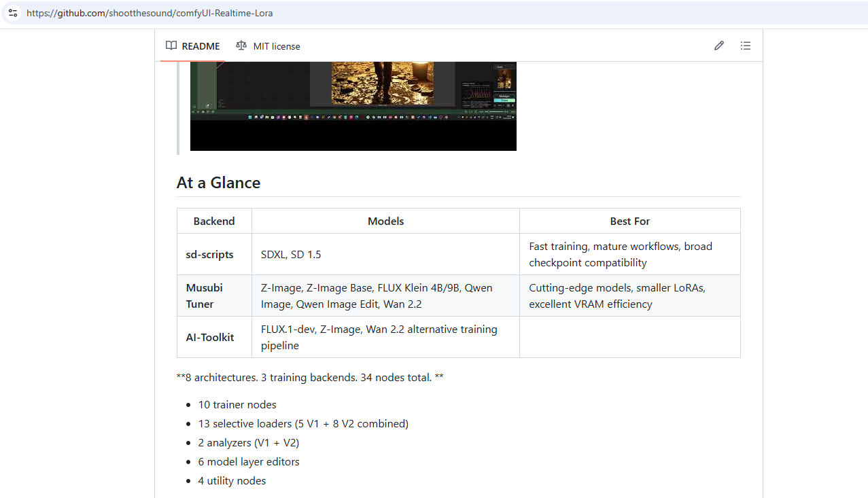Click the ComfyUI demo screenshot image
This screenshot has width=868, height=498.
tap(353, 106)
